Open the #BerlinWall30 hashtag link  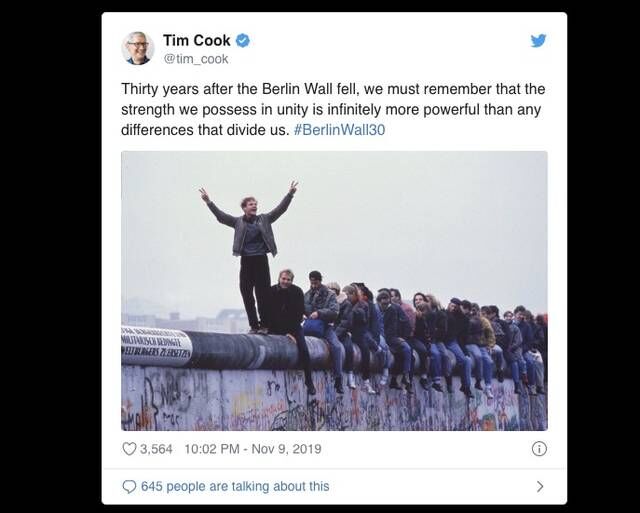339,130
